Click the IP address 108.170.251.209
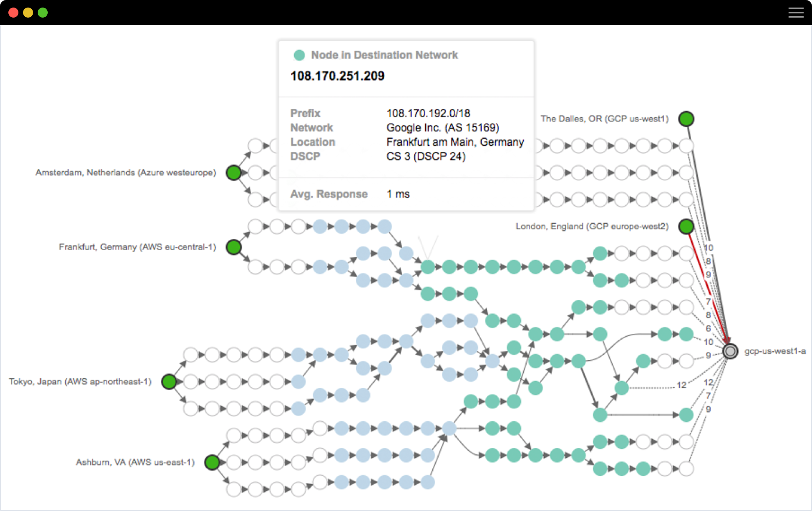 (337, 76)
